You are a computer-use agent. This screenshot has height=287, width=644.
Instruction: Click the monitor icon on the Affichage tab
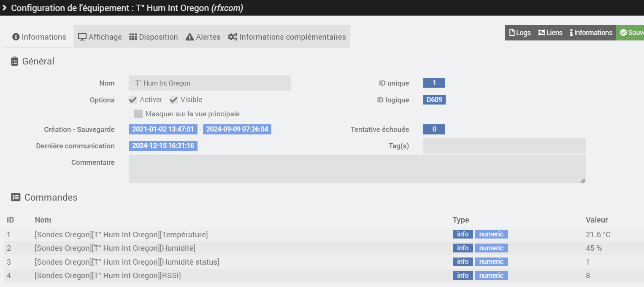pos(82,37)
